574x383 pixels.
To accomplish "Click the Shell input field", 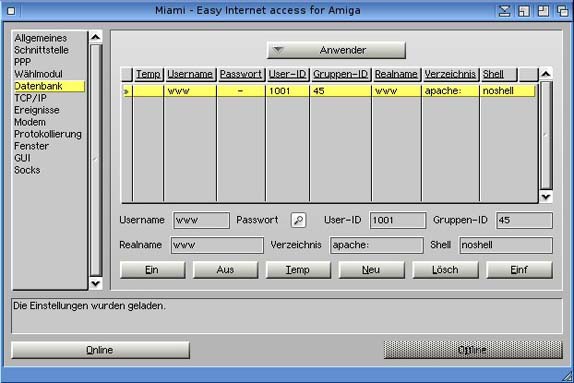I will pyautogui.click(x=506, y=245).
